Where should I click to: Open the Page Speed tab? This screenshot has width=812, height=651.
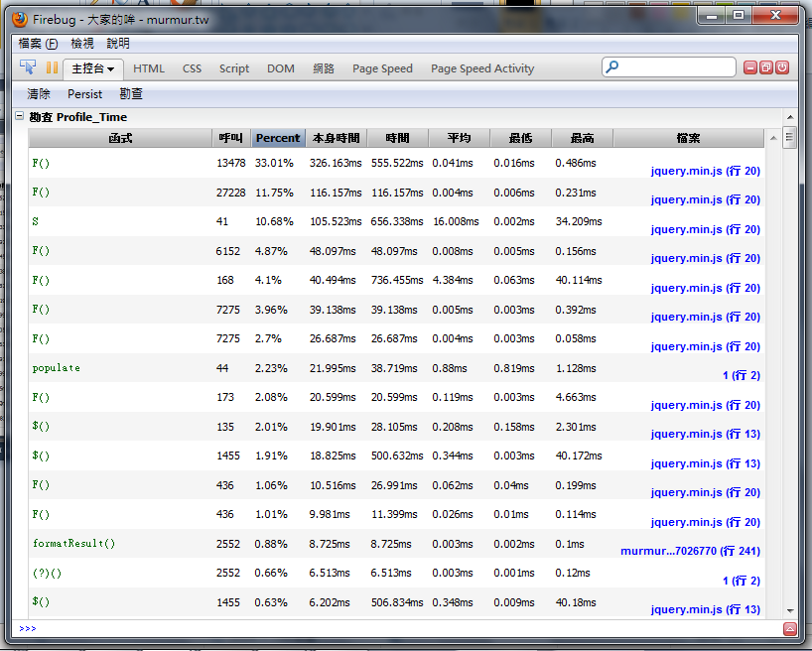[382, 68]
